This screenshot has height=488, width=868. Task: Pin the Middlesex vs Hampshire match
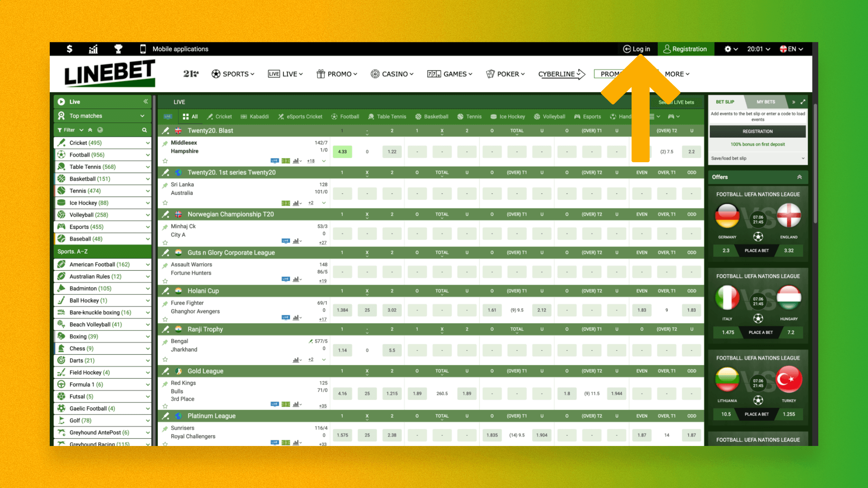point(165,143)
